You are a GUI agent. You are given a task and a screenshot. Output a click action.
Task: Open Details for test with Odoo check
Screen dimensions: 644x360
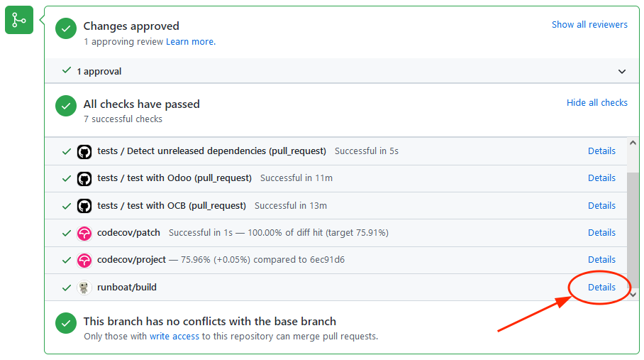click(601, 178)
